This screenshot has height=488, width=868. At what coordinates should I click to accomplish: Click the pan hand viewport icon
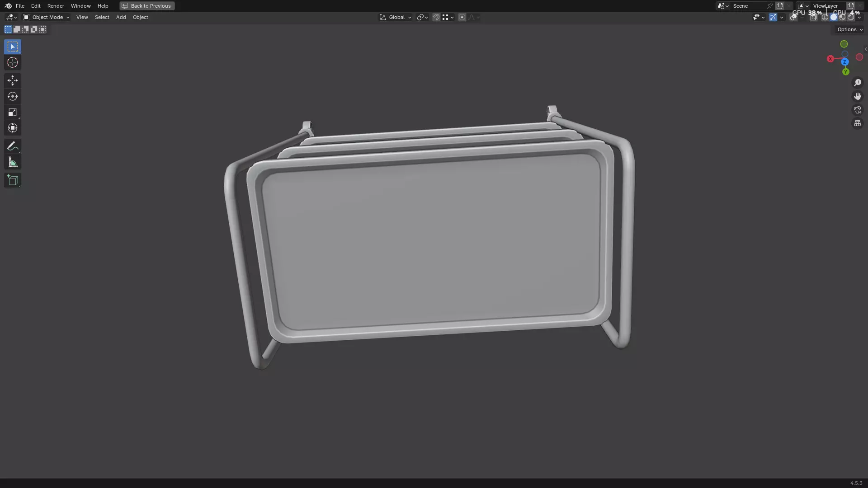858,96
